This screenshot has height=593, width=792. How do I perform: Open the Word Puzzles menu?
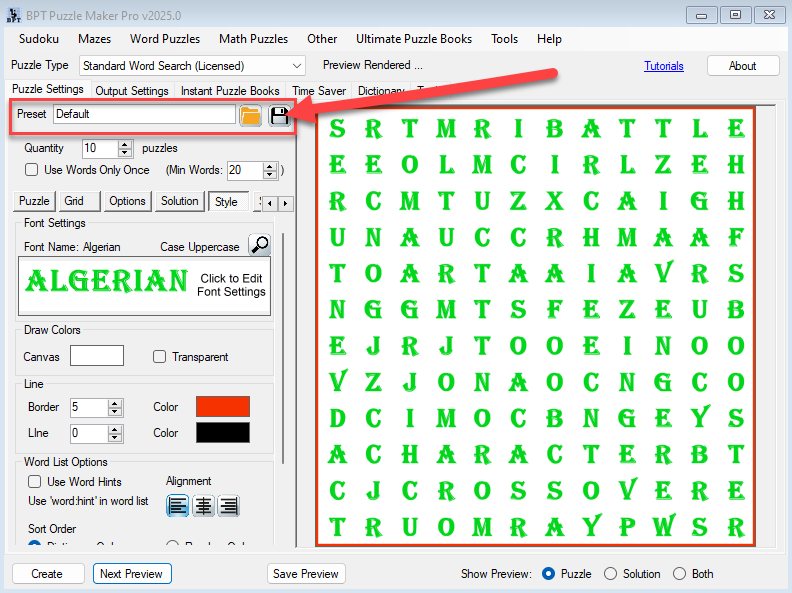click(167, 39)
